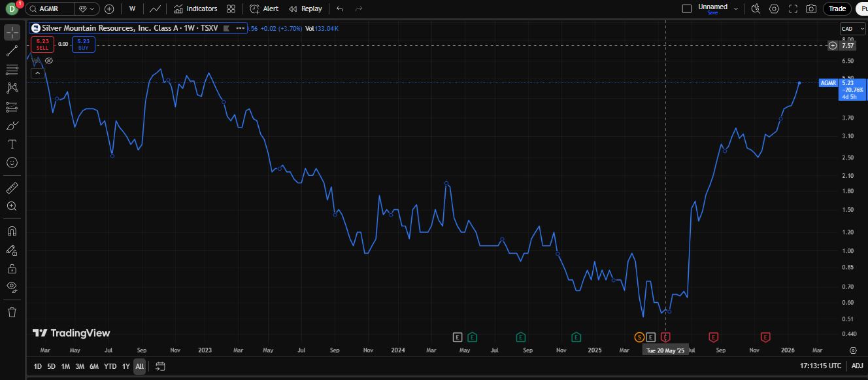
Task: Expand the Unnamed layout dropdown arrow
Action: pyautogui.click(x=736, y=9)
